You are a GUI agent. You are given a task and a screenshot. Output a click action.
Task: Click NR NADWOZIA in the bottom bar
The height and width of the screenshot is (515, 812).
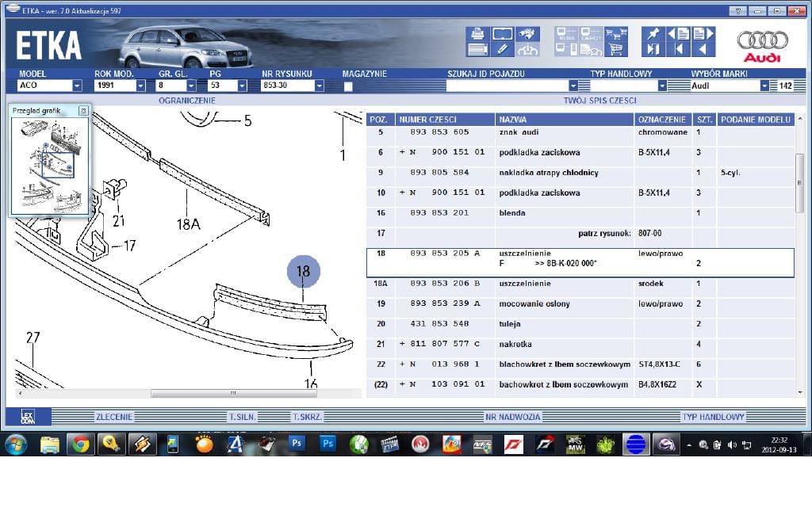pos(513,417)
